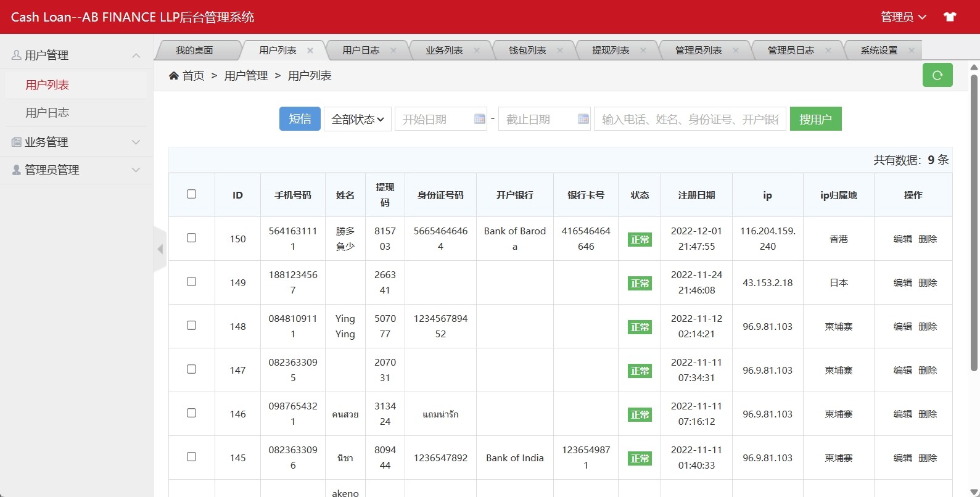Click the home icon in breadcrumb

click(174, 75)
